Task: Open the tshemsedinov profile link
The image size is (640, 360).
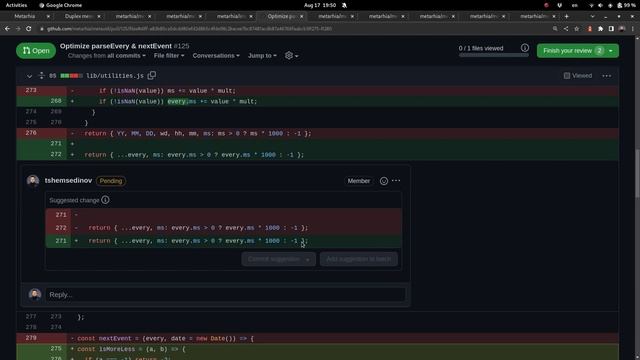Action: point(68,180)
